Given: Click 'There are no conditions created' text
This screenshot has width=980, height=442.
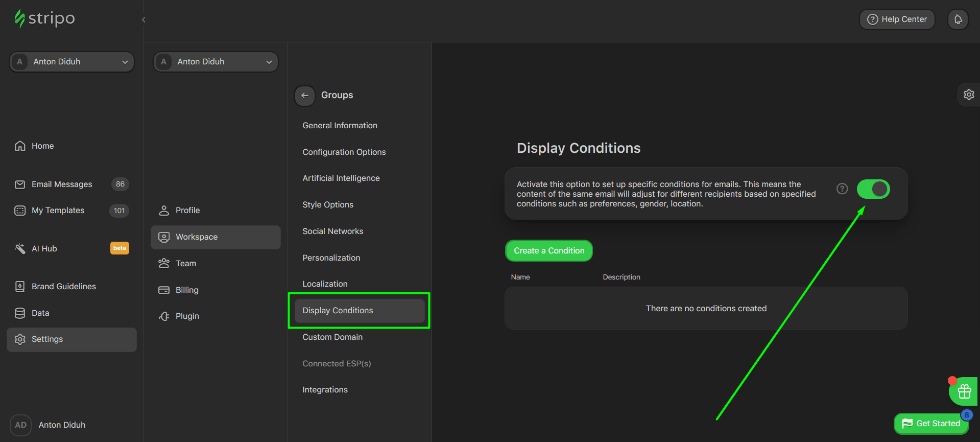Looking at the screenshot, I should (706, 309).
